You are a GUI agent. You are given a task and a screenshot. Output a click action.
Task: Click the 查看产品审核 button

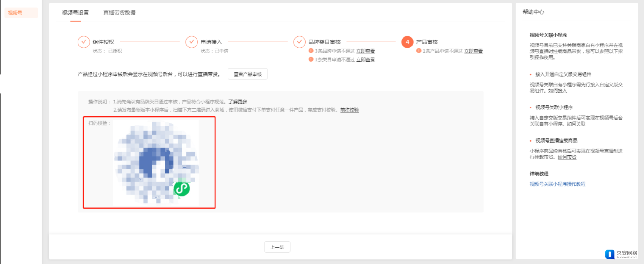pyautogui.click(x=248, y=74)
